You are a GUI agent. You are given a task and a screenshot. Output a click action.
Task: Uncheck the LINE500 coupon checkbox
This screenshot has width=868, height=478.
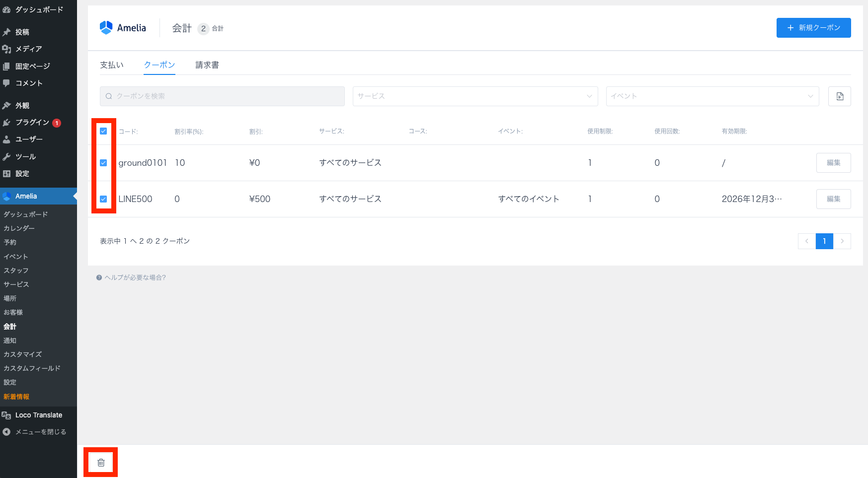(103, 199)
